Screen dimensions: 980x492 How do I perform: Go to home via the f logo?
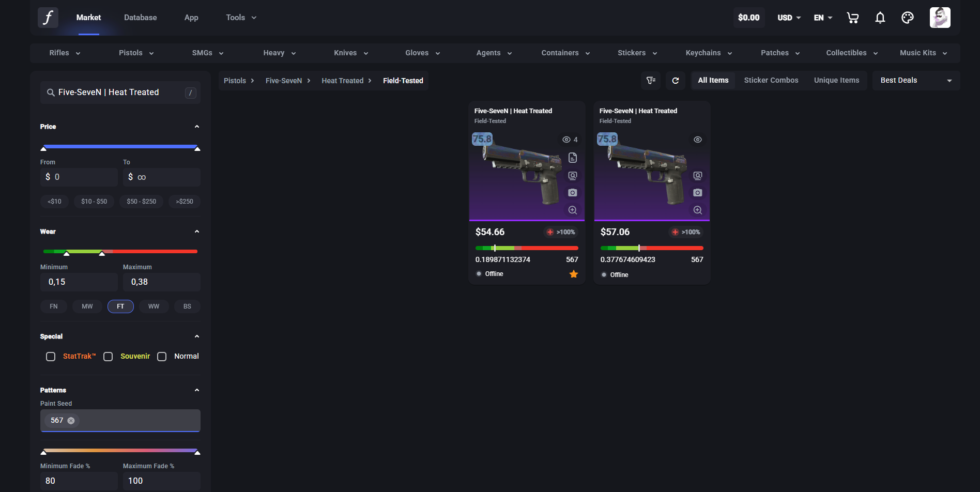48,18
